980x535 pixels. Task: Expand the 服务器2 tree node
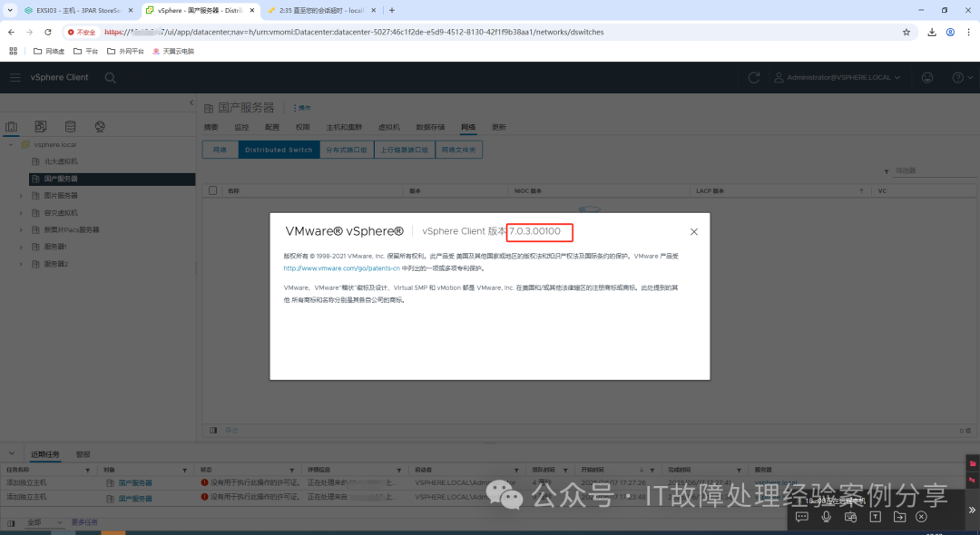(21, 264)
